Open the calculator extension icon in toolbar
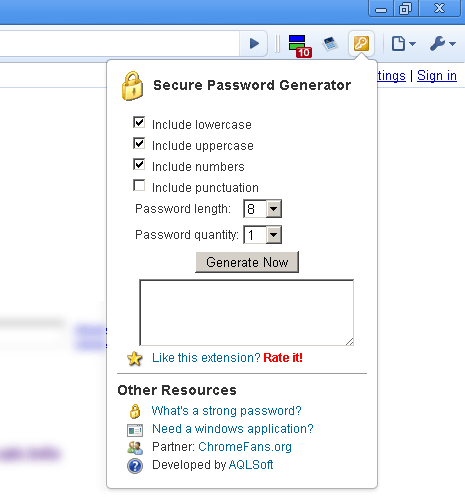 point(331,44)
